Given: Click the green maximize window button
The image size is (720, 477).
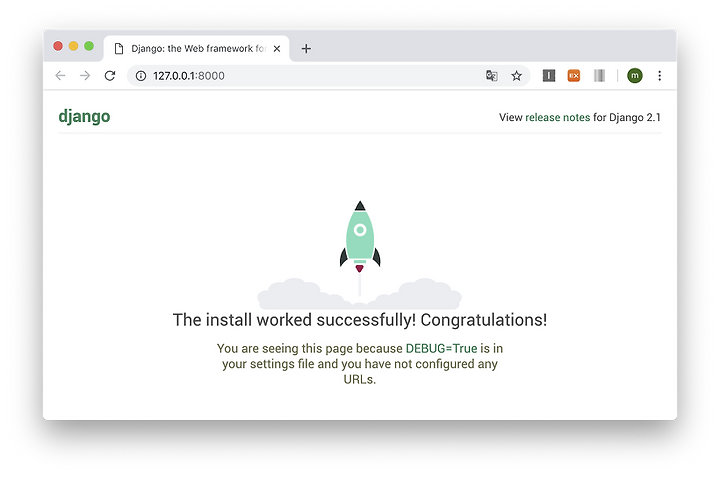Looking at the screenshot, I should (89, 46).
